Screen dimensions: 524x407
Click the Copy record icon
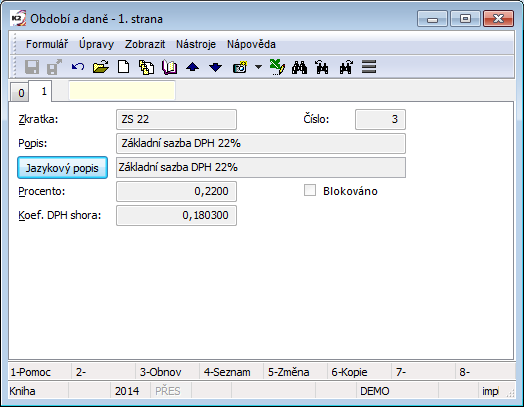147,67
